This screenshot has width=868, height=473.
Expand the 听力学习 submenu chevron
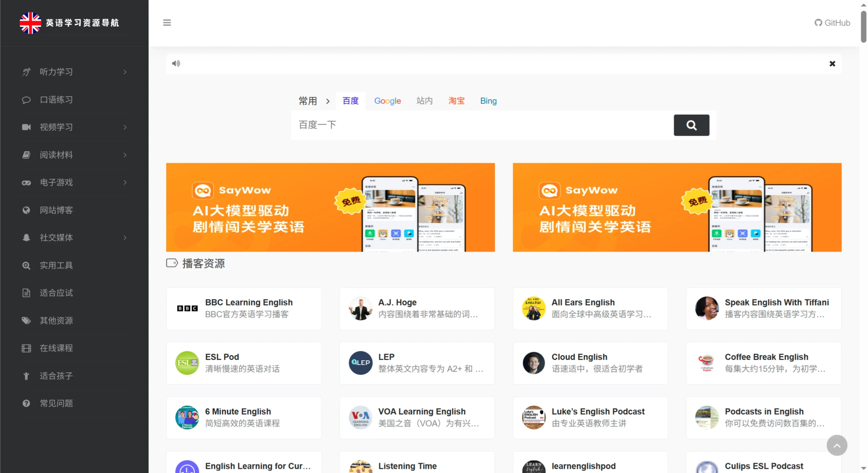coord(125,72)
